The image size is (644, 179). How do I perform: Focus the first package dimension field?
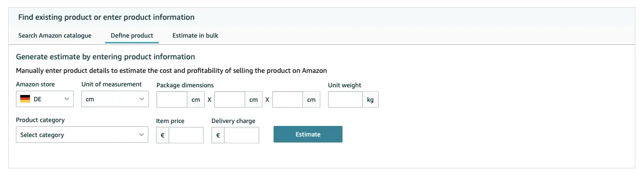tap(172, 99)
